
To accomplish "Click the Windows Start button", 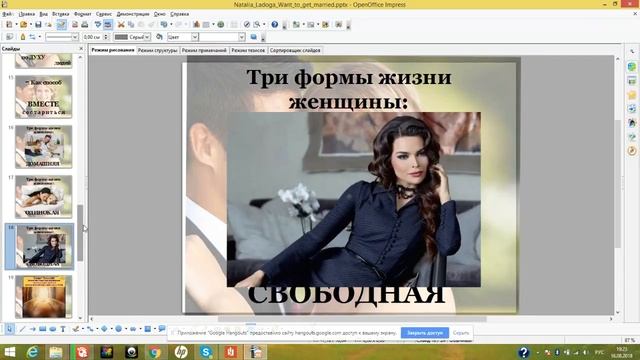I will pyautogui.click(x=9, y=352).
